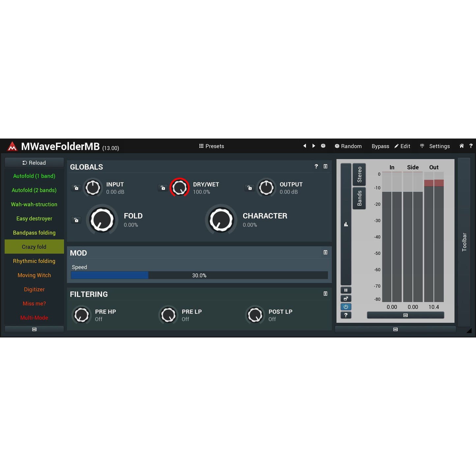Image resolution: width=476 pixels, height=476 pixels.
Task: Open the GLOBALS section help
Action: [316, 166]
